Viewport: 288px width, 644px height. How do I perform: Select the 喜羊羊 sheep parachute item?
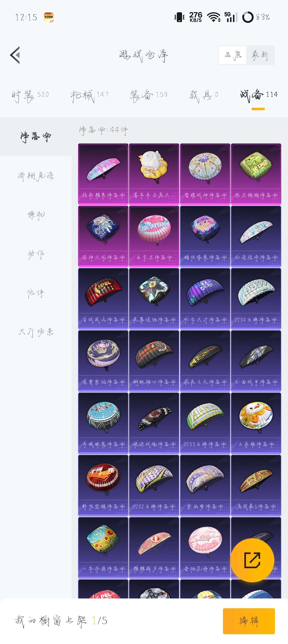154,174
